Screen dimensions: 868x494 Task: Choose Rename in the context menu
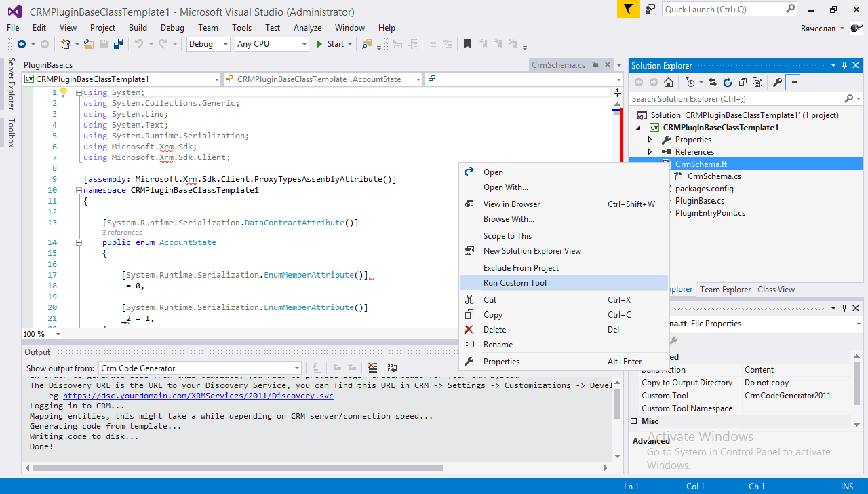pyautogui.click(x=564, y=345)
